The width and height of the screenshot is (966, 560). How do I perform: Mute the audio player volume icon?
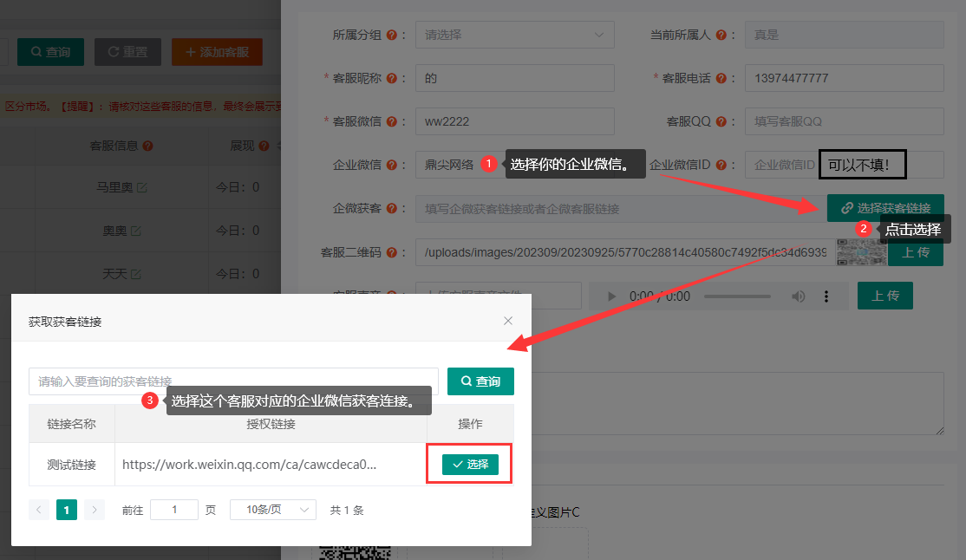(x=798, y=296)
